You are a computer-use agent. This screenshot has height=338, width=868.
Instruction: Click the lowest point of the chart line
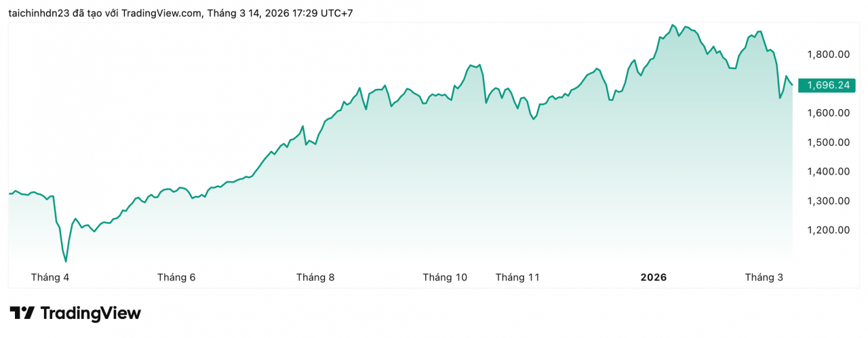[66, 261]
